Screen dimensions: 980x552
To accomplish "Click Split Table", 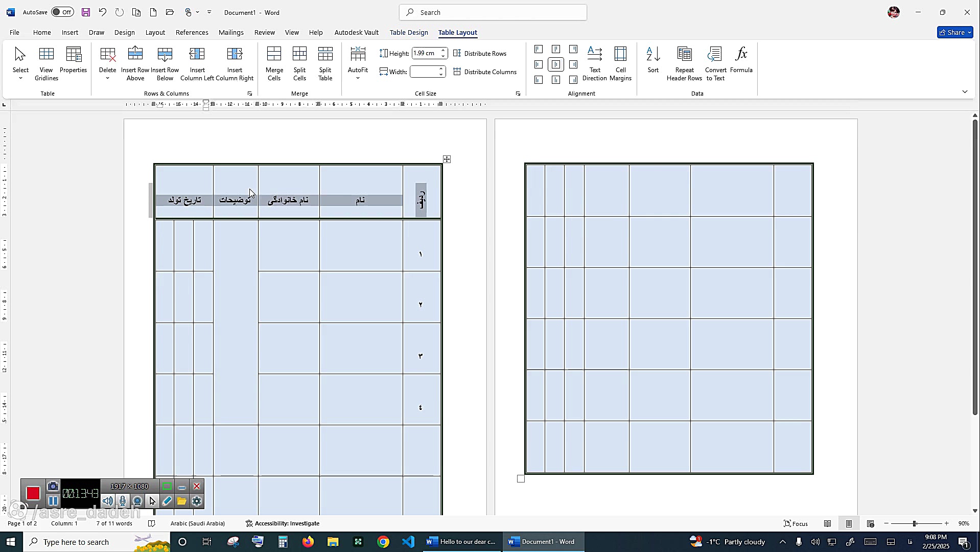I will 325,64.
